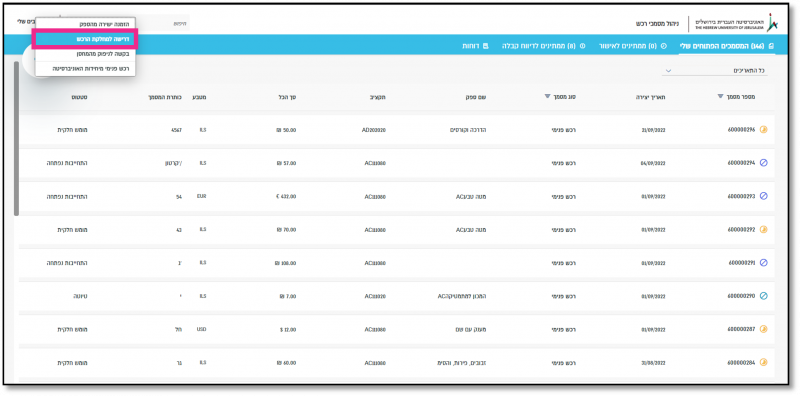Click document number 600000293 link
Image resolution: width=800 pixels, height=396 pixels.
tap(742, 196)
